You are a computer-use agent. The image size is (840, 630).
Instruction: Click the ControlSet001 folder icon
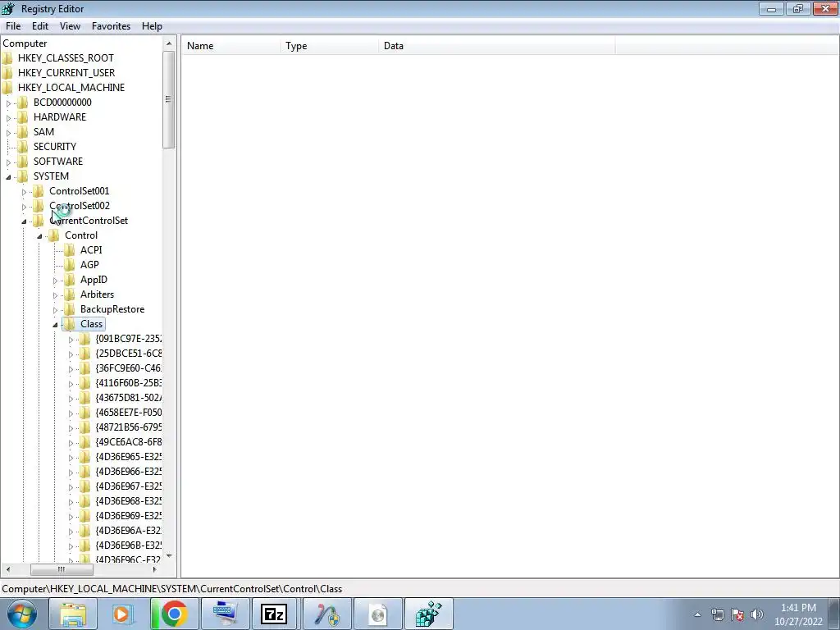(x=38, y=190)
